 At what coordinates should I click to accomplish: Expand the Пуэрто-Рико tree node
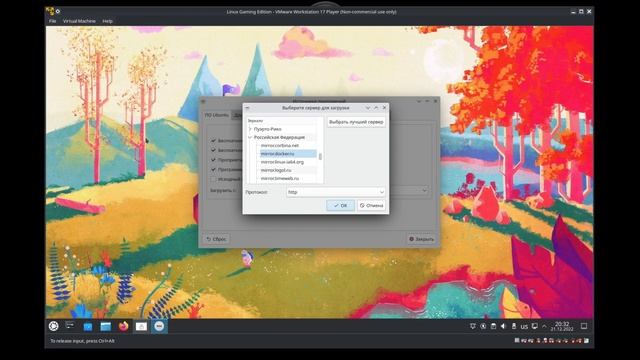[x=250, y=129]
